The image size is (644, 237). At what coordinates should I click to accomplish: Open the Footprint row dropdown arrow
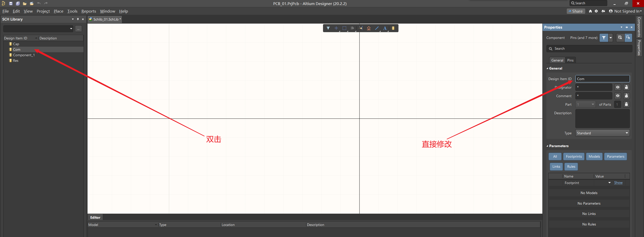tap(610, 183)
